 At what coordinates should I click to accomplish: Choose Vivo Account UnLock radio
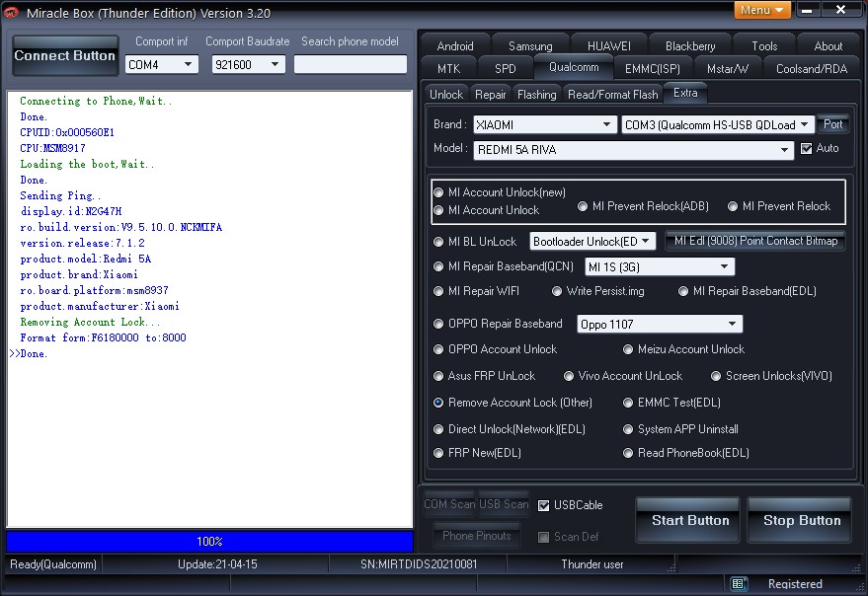click(569, 376)
